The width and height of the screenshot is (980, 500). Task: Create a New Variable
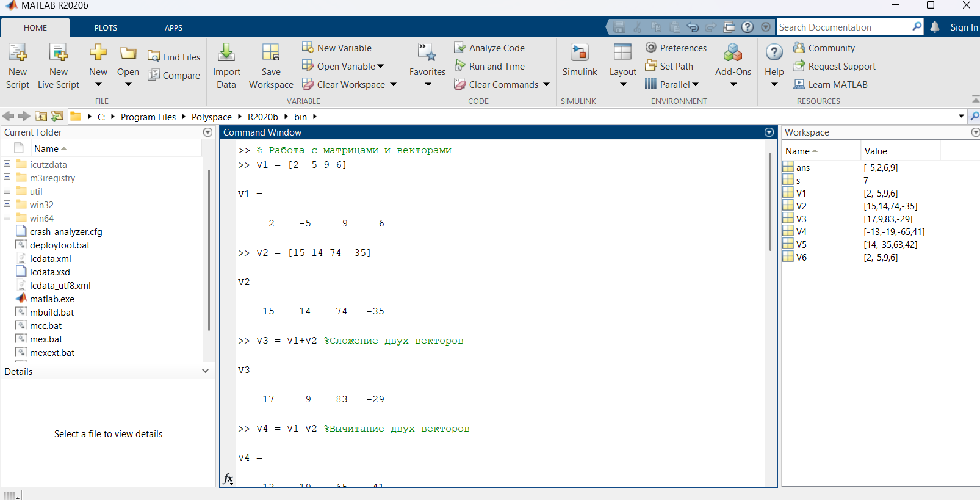pyautogui.click(x=337, y=48)
